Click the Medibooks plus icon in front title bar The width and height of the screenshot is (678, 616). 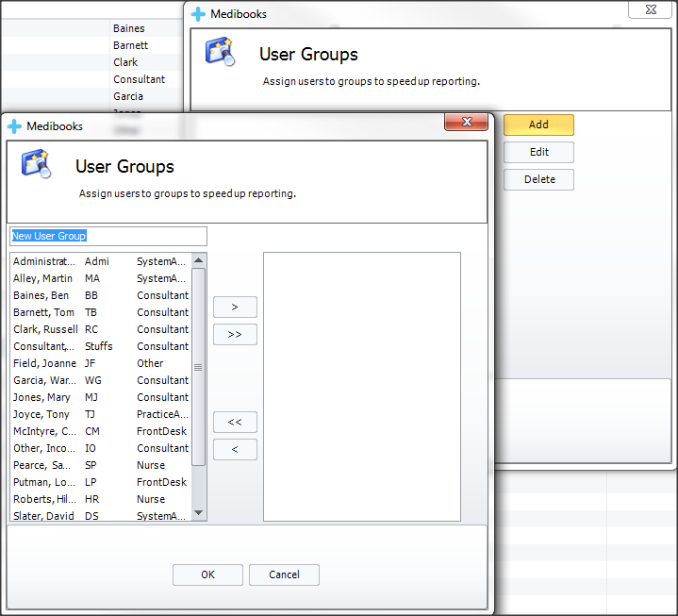15,125
